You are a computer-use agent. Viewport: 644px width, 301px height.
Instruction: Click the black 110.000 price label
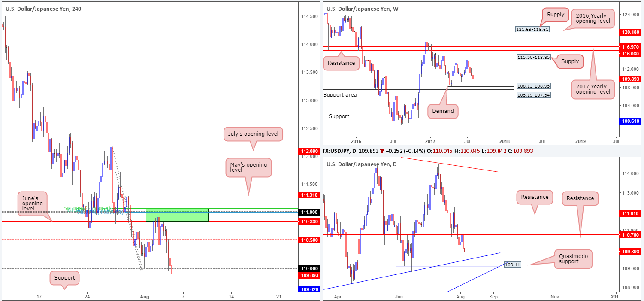[308, 268]
